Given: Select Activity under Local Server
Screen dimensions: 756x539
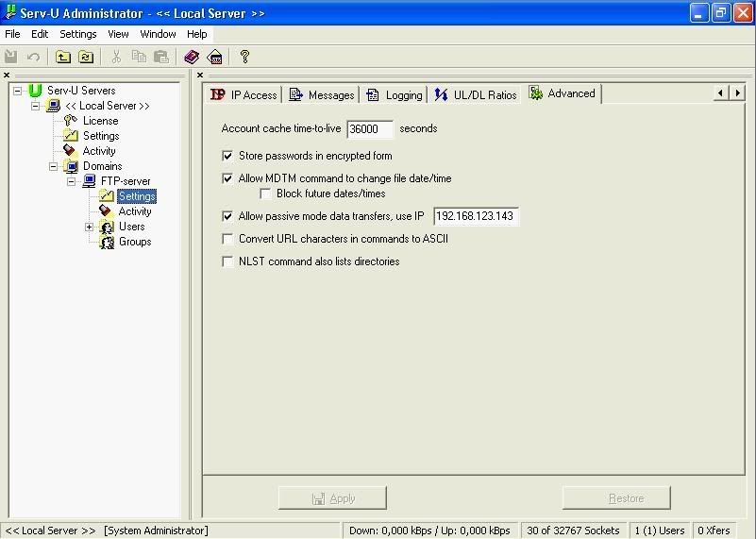Looking at the screenshot, I should pos(98,151).
